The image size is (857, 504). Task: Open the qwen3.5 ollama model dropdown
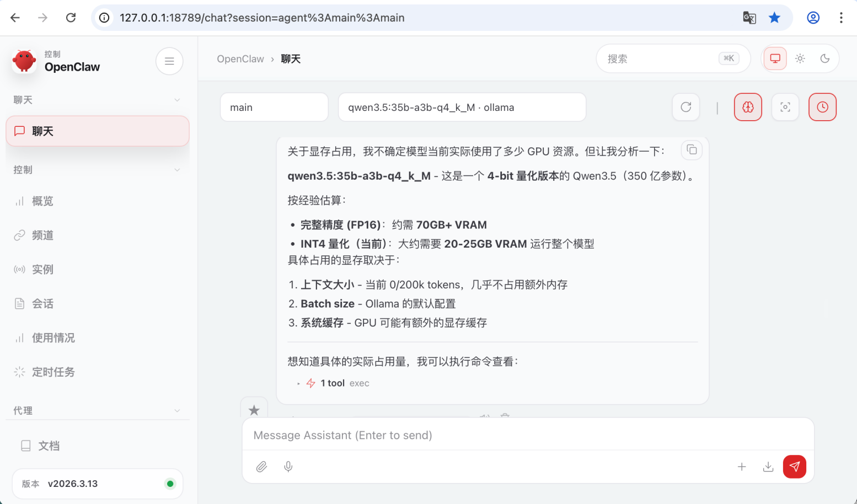(x=462, y=107)
